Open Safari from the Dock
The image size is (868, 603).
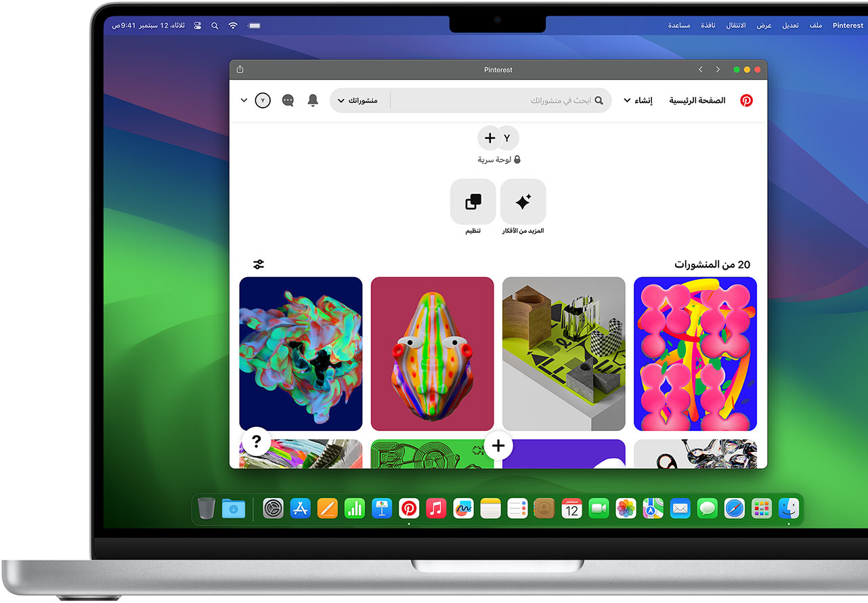point(735,508)
